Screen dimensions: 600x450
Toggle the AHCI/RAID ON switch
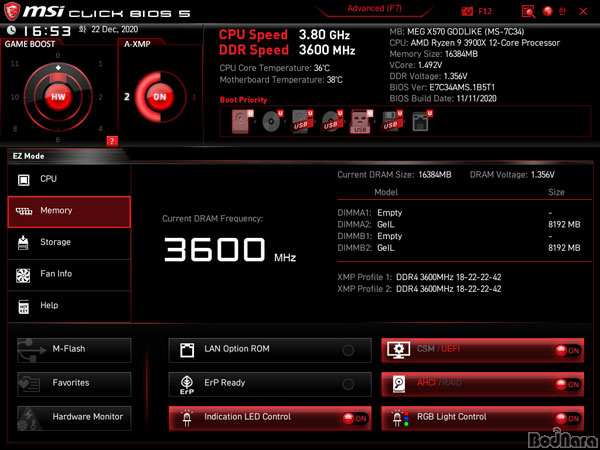(x=567, y=384)
